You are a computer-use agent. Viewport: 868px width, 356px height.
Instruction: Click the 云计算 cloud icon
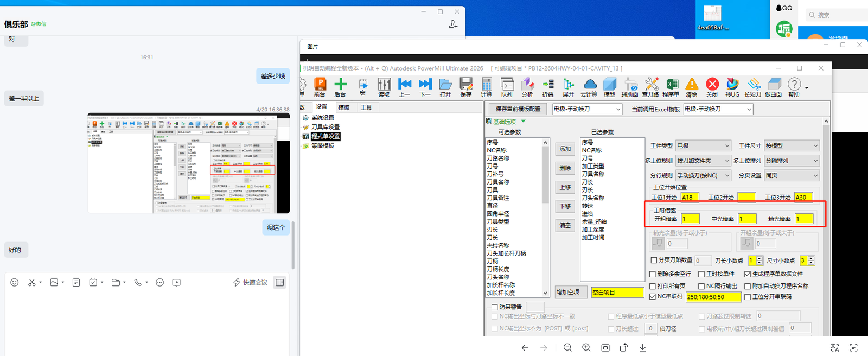click(589, 87)
